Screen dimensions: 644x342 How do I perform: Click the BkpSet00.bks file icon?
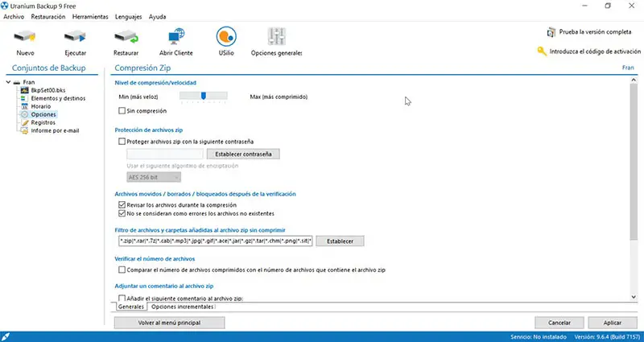[x=24, y=90]
